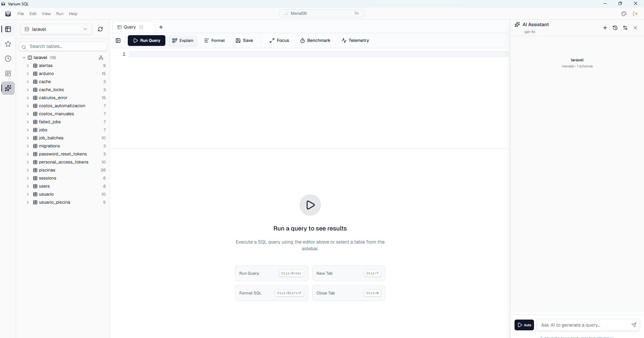Switch to the Query tab
644x338 pixels.
pos(130,27)
